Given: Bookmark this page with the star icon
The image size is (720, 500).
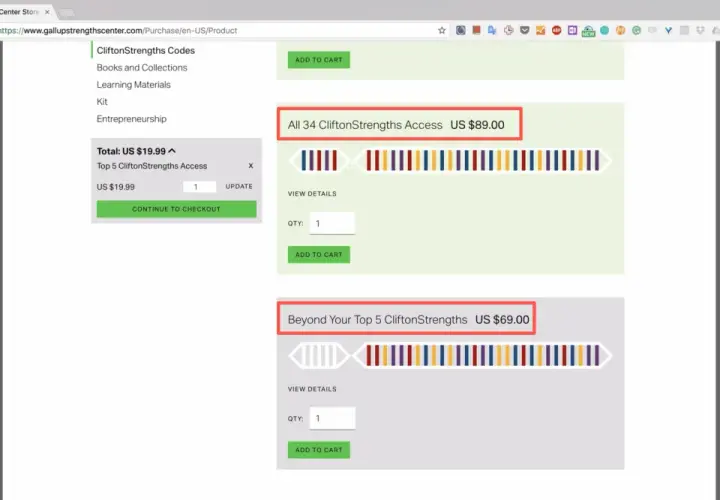Looking at the screenshot, I should pos(442,31).
